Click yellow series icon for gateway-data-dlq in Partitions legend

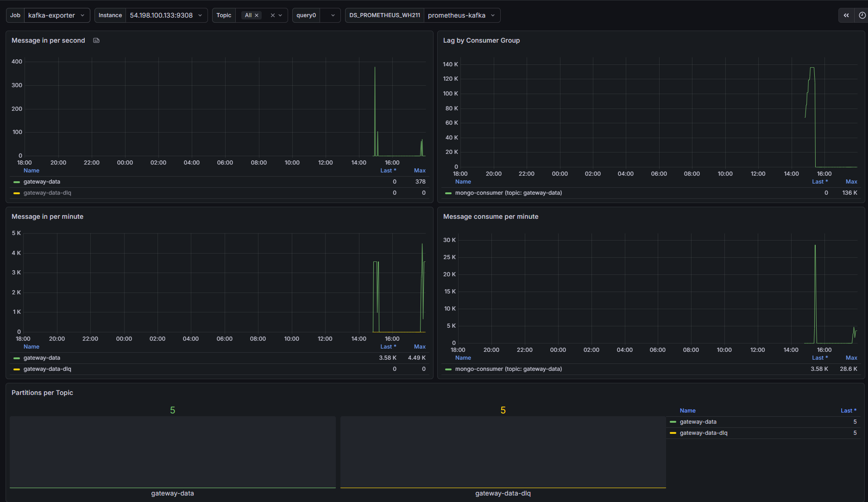[673, 433]
